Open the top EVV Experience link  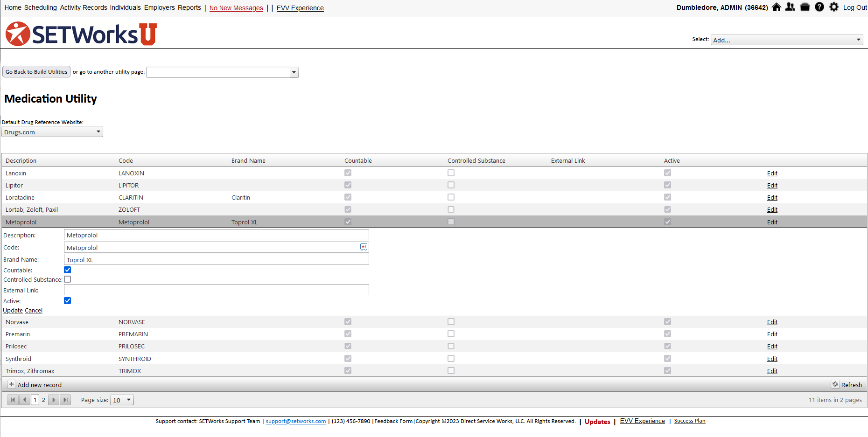(x=300, y=8)
